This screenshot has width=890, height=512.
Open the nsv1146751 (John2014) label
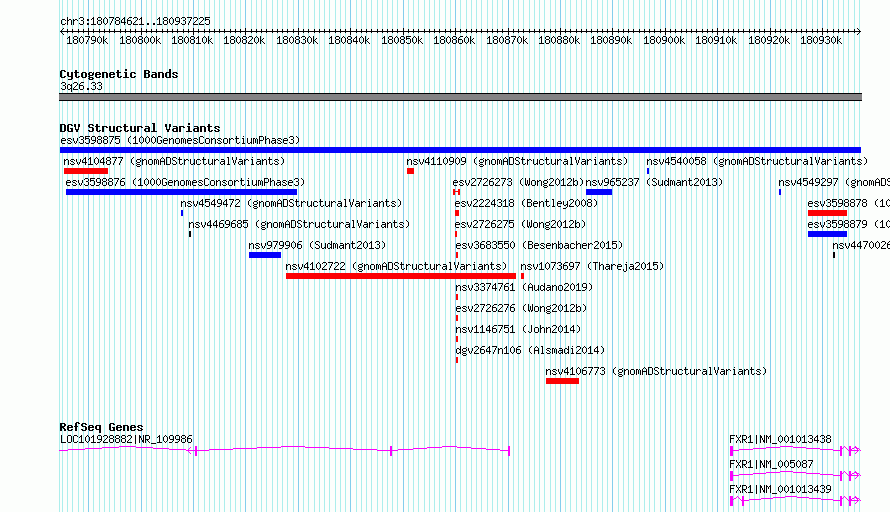coord(518,329)
